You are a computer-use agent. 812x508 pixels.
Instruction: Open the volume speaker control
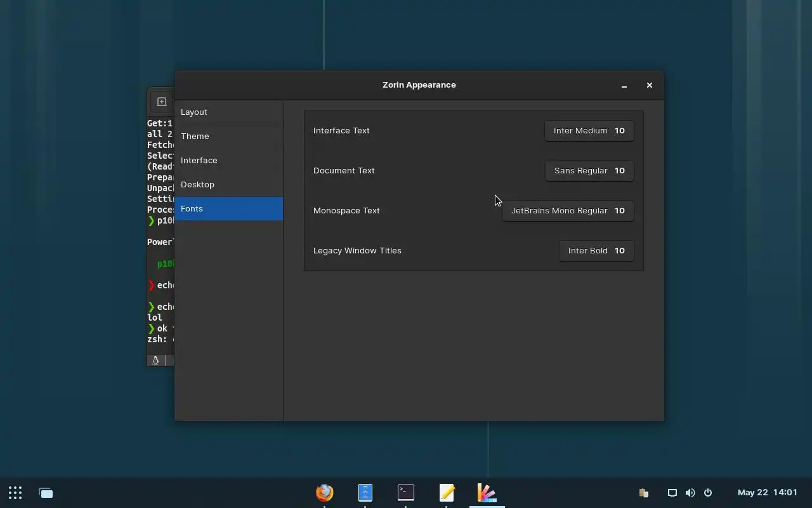click(x=690, y=493)
